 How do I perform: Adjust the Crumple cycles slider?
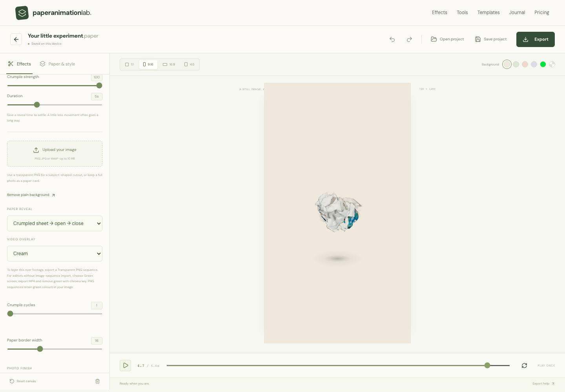point(55,314)
